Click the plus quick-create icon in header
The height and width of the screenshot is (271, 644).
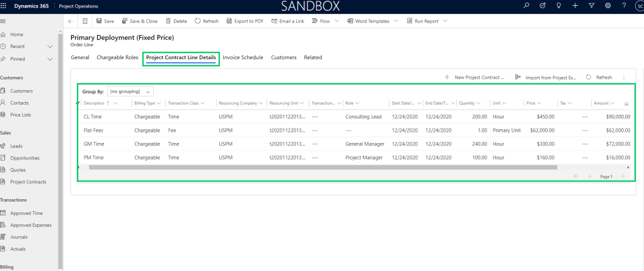[575, 6]
